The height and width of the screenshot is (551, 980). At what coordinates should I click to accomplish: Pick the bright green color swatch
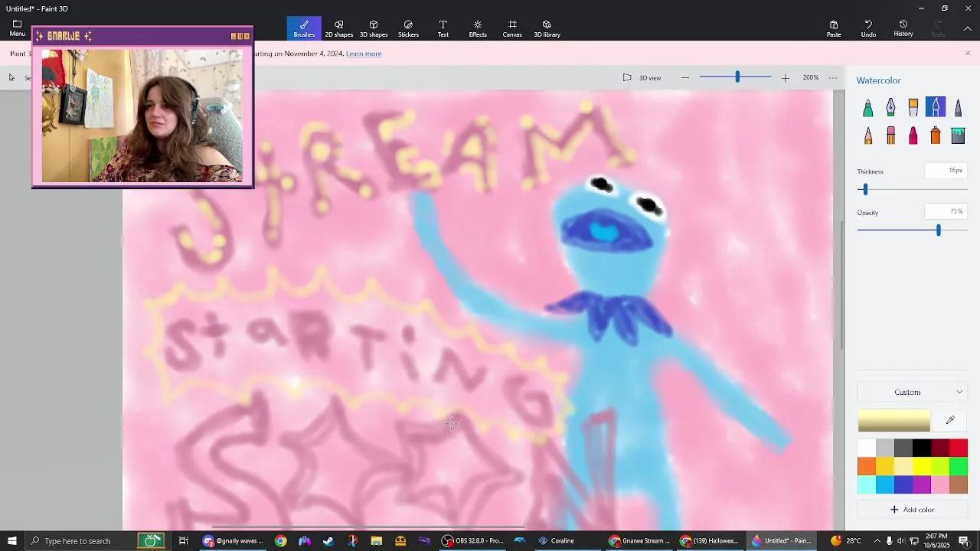[x=959, y=466]
